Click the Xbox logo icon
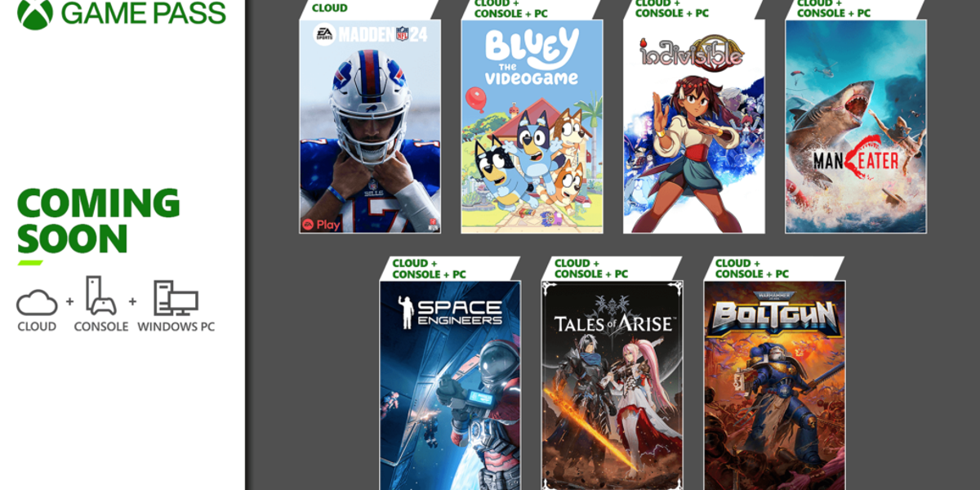The height and width of the screenshot is (490, 980). [x=35, y=11]
